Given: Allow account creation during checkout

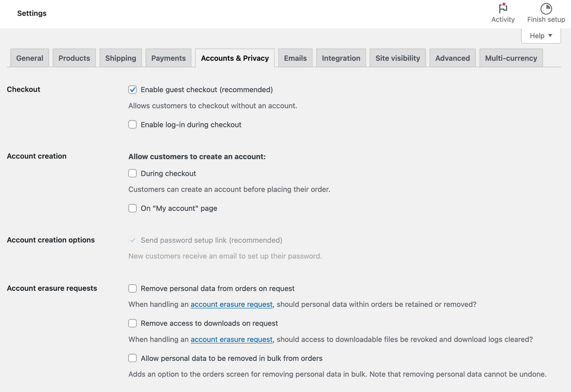Looking at the screenshot, I should [x=132, y=173].
